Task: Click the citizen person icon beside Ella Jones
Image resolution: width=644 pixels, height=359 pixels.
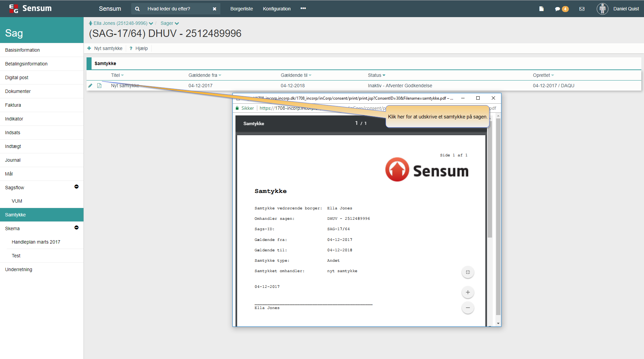Action: tap(91, 23)
